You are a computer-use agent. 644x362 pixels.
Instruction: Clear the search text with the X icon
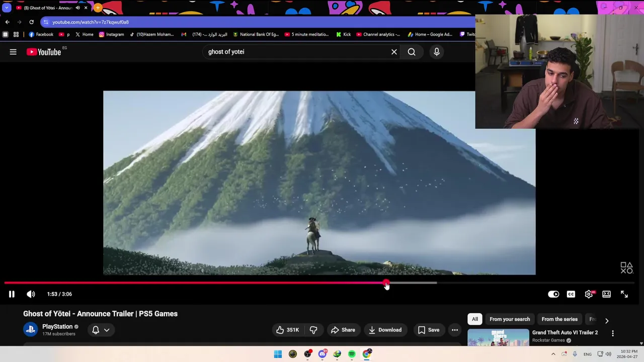[394, 52]
